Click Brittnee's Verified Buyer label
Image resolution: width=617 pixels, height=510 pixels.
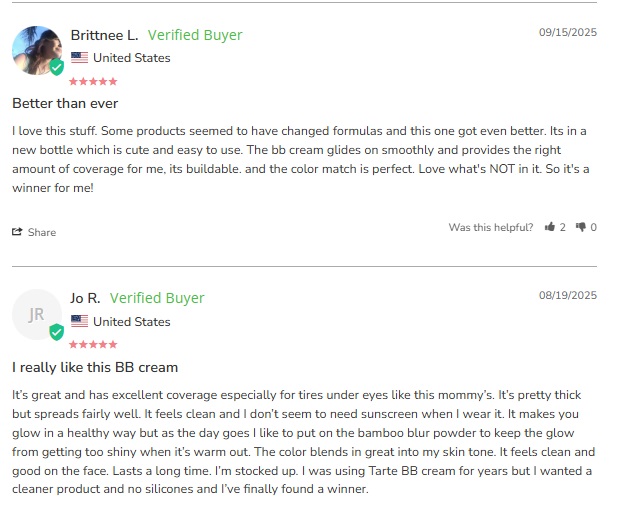tap(195, 35)
